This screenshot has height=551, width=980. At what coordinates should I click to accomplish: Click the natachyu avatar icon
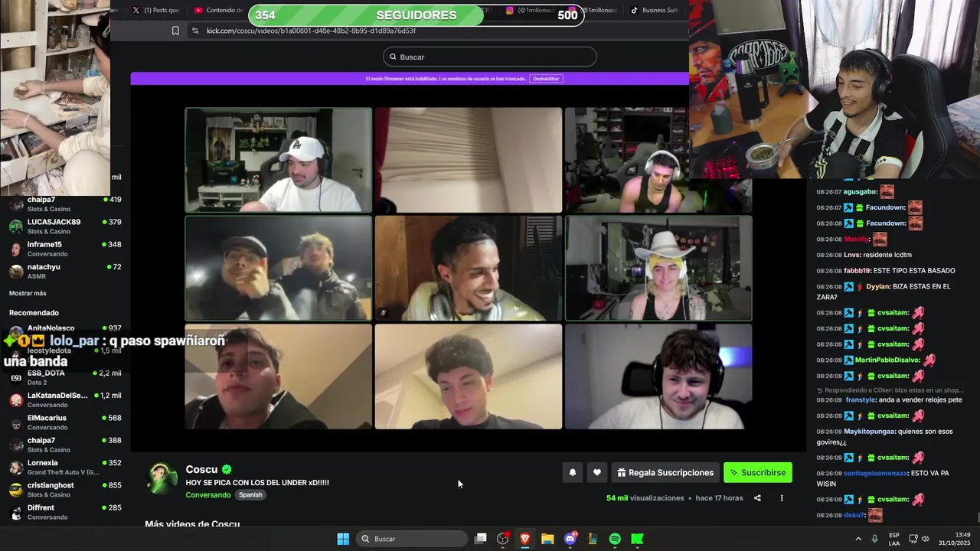(15, 272)
